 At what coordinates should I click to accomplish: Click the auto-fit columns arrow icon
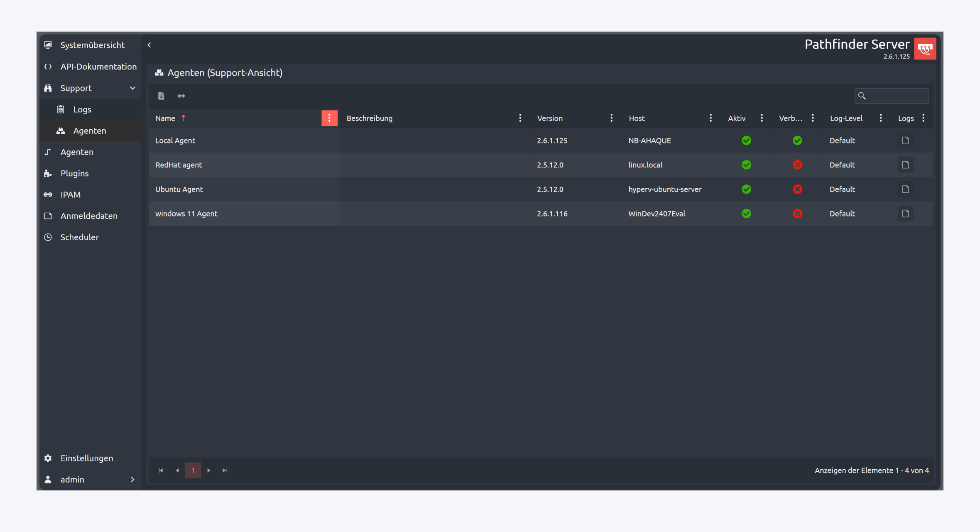[x=181, y=96]
